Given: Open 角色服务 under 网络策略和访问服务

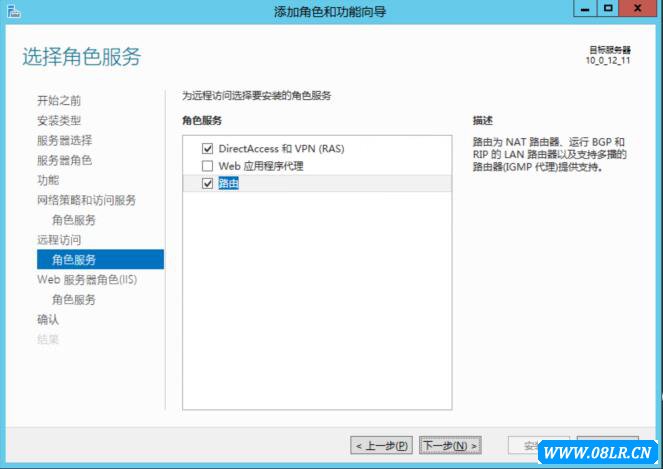Looking at the screenshot, I should coord(74,220).
